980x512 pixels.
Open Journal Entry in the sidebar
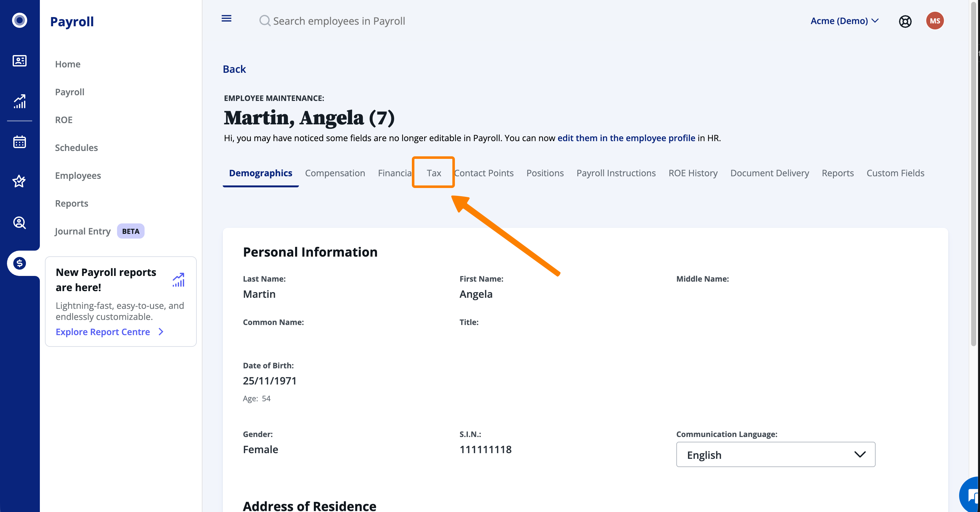(x=83, y=231)
